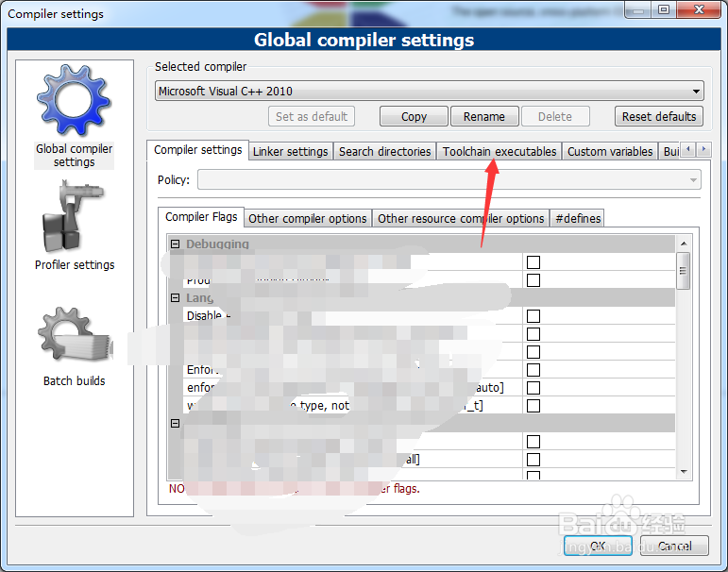Switch to Search directories tab
Screen dimensions: 728x572
click(385, 152)
